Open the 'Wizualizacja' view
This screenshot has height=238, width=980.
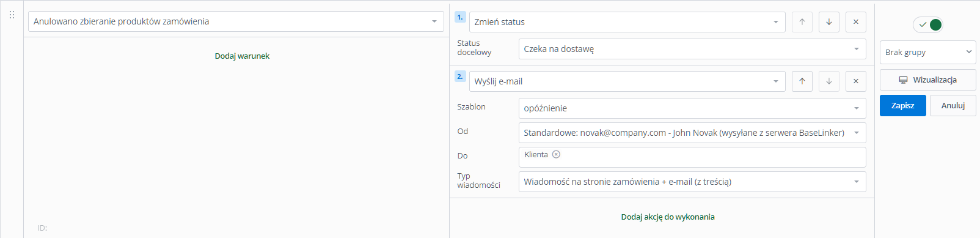point(928,80)
